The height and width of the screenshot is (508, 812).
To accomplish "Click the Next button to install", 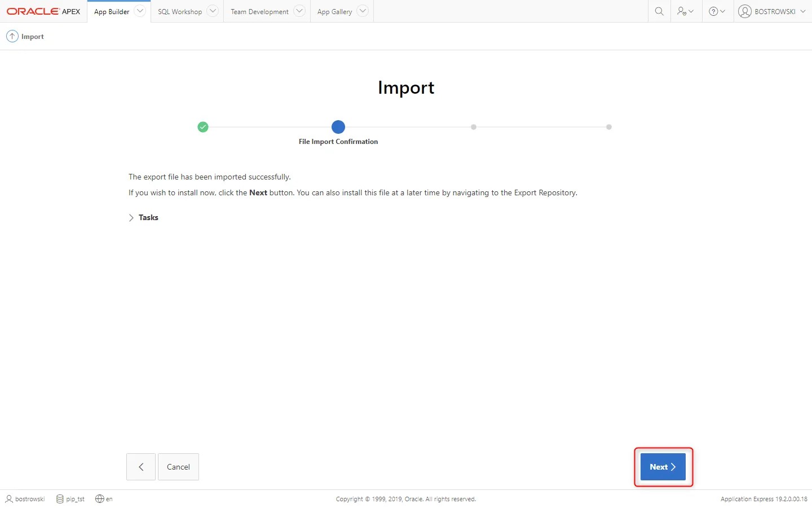I will [663, 467].
